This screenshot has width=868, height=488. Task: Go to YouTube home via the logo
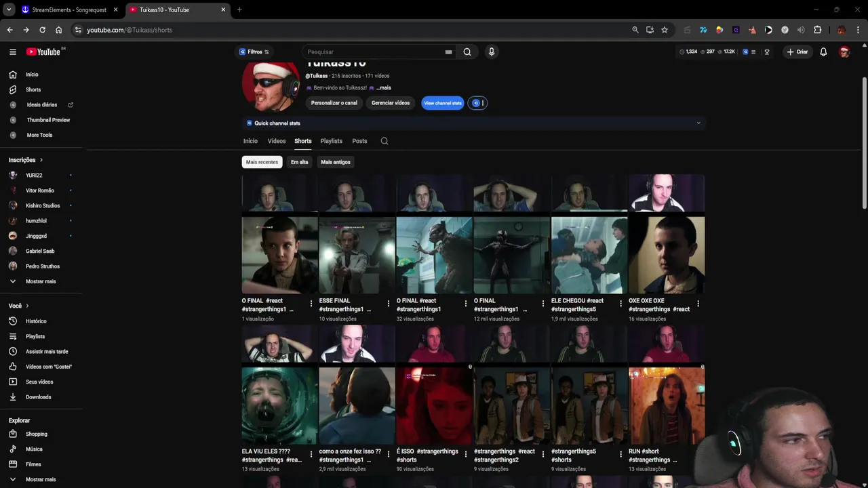pyautogui.click(x=43, y=52)
